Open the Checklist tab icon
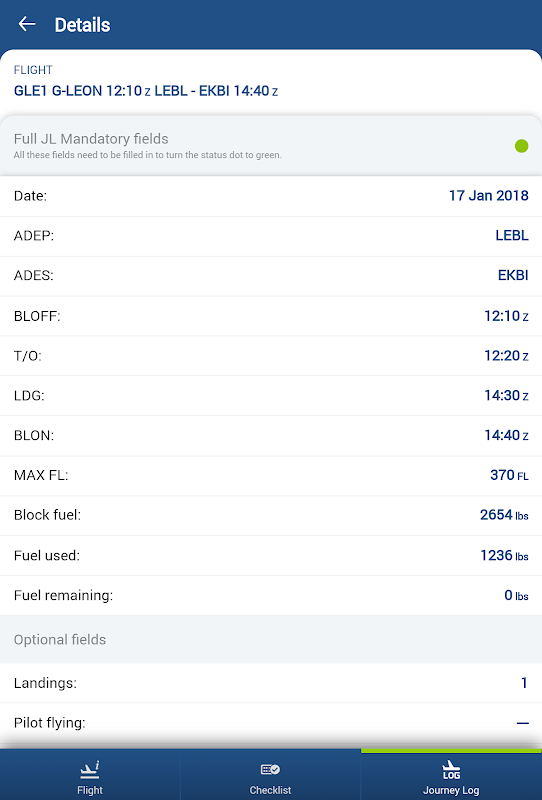 pyautogui.click(x=270, y=769)
